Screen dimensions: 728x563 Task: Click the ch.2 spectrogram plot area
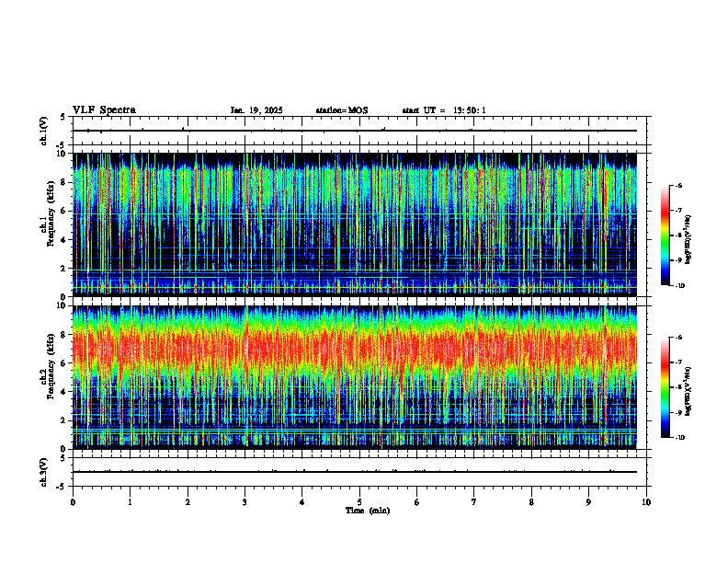[x=355, y=377]
